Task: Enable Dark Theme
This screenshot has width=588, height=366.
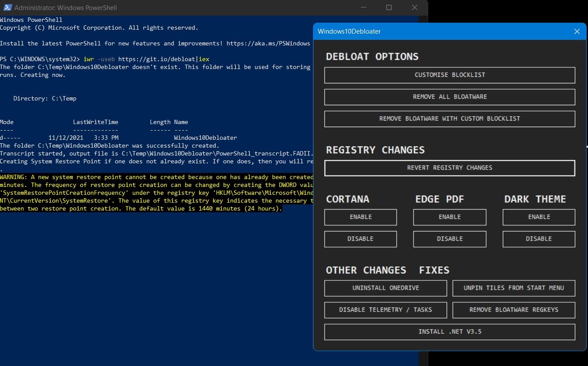Action: (539, 217)
